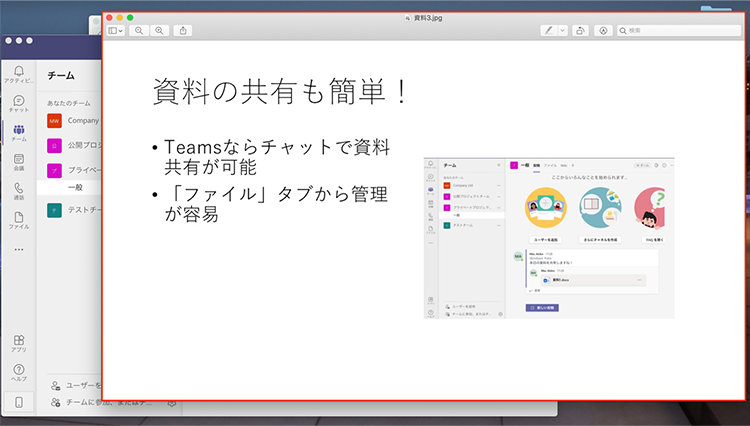Open Files (ファイル) in the Teams sidebar
The height and width of the screenshot is (426, 750).
[19, 220]
